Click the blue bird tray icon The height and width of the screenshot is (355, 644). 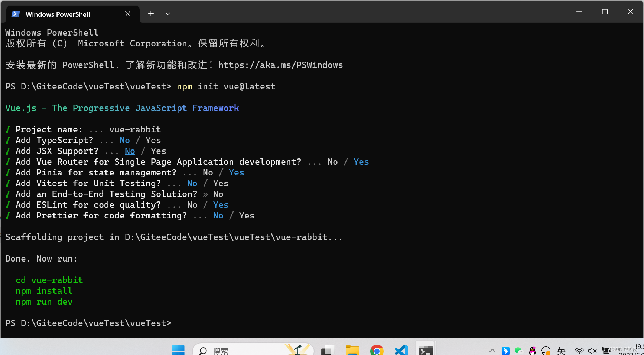pyautogui.click(x=505, y=351)
